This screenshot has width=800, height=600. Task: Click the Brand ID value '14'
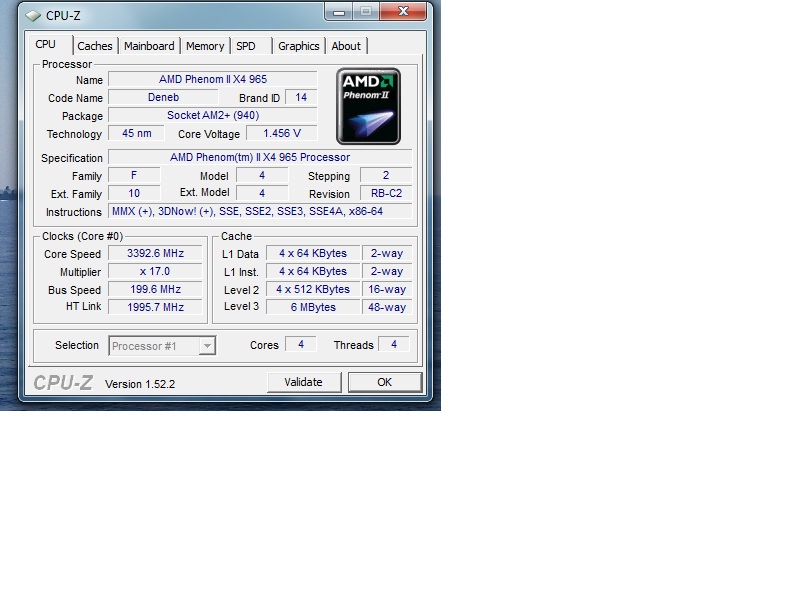coord(301,97)
